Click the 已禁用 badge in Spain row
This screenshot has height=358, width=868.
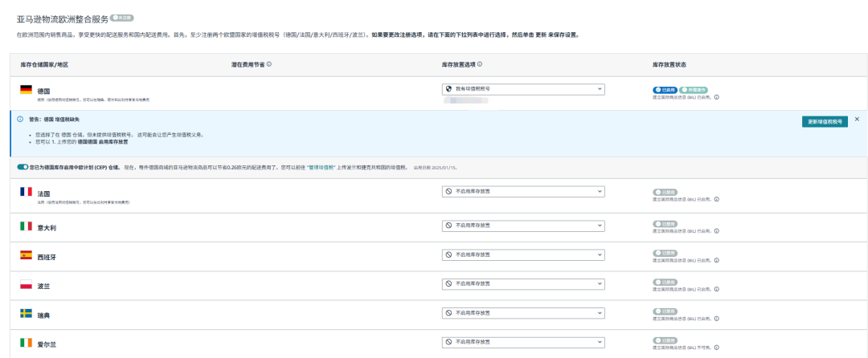pos(665,253)
